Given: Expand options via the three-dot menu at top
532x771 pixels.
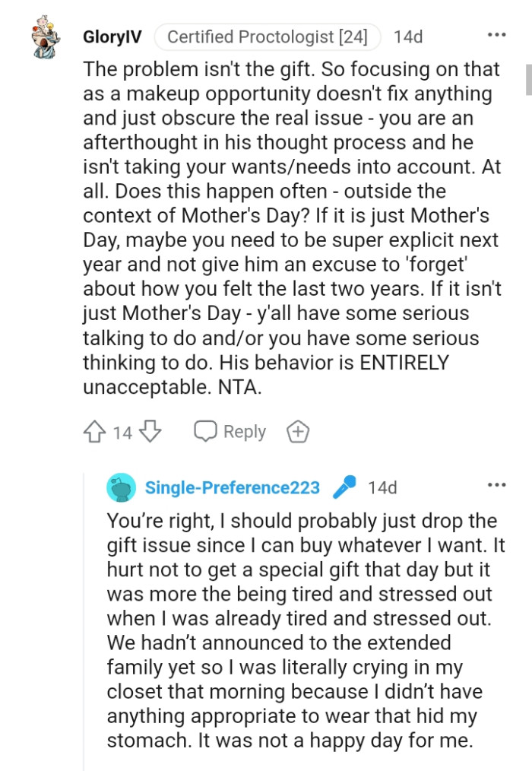Looking at the screenshot, I should [x=496, y=34].
